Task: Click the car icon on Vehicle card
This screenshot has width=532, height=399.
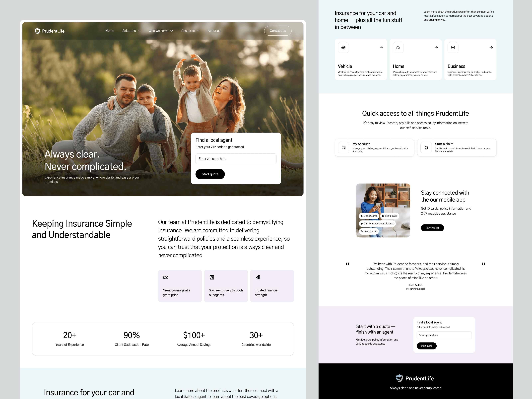Action: pos(343,48)
